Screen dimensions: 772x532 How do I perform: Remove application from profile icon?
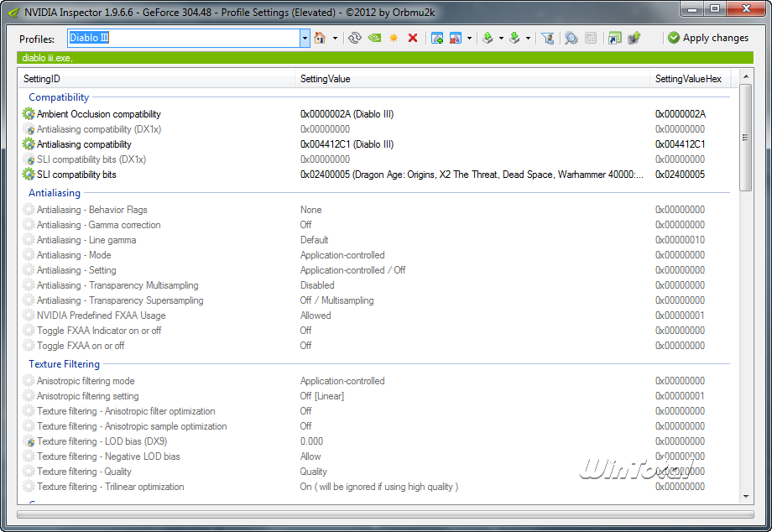pyautogui.click(x=456, y=38)
